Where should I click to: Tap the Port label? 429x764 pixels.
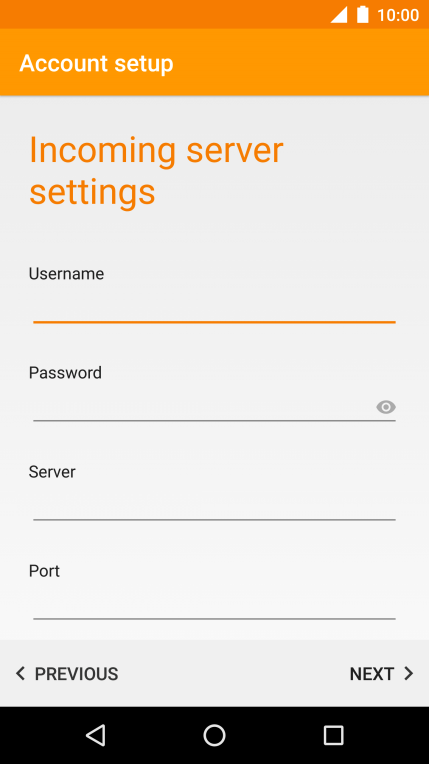(44, 571)
